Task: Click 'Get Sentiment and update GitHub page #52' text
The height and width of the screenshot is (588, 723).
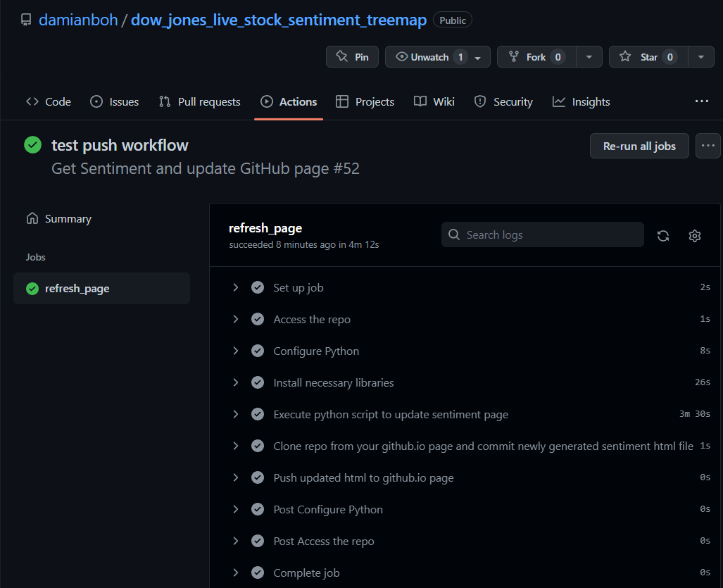Action: click(x=205, y=169)
